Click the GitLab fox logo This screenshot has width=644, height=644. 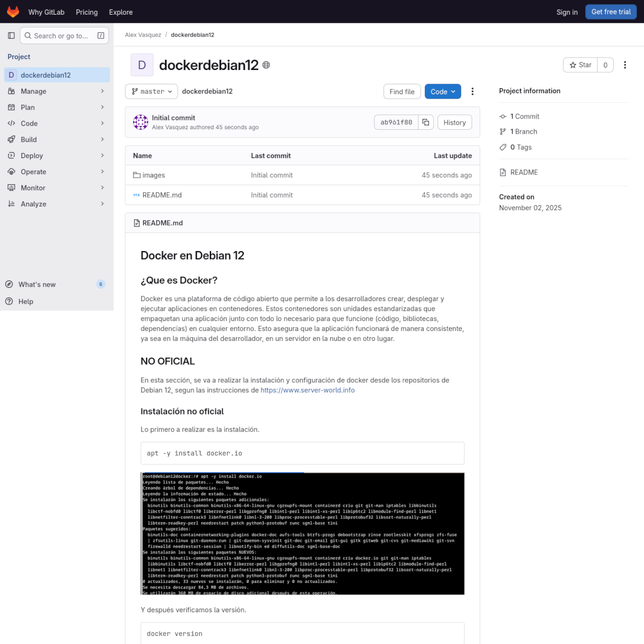point(13,12)
